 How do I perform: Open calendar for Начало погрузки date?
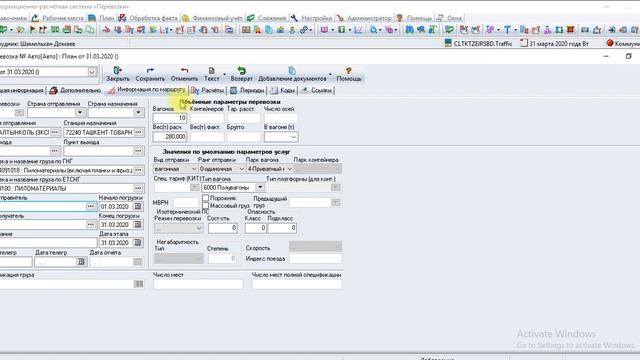click(138, 207)
